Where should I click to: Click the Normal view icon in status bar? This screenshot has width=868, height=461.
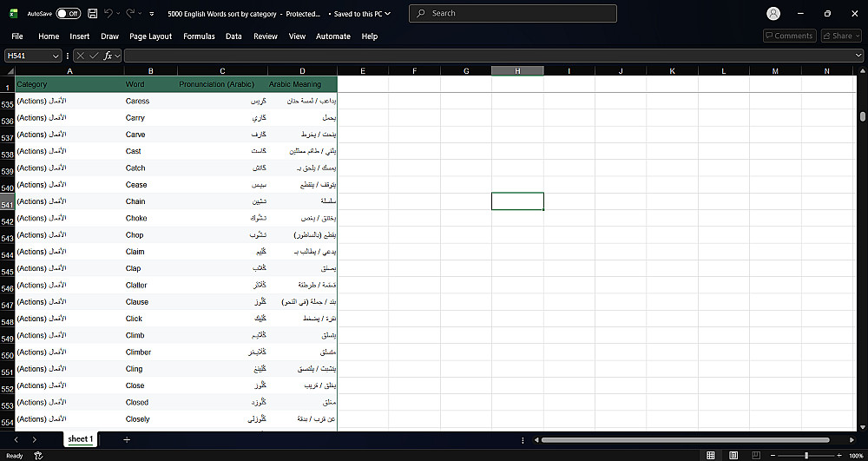711,456
